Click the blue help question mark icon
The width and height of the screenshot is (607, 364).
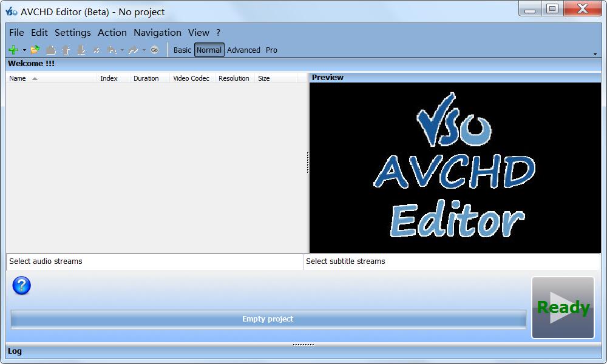[22, 286]
